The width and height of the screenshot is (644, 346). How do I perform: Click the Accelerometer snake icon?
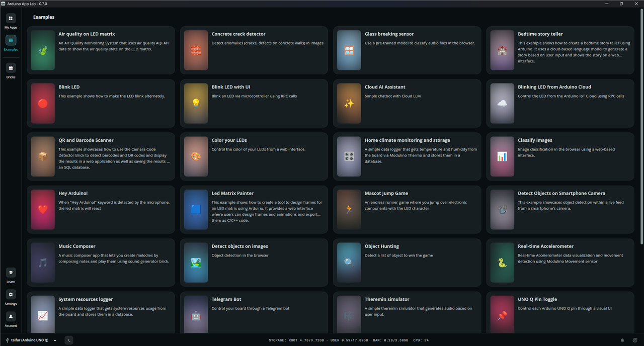click(x=502, y=263)
